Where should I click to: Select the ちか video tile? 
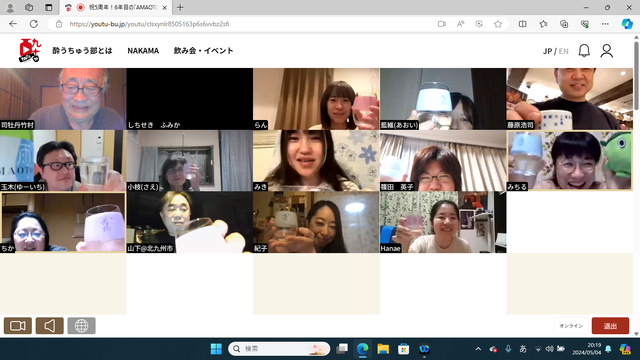(63, 222)
